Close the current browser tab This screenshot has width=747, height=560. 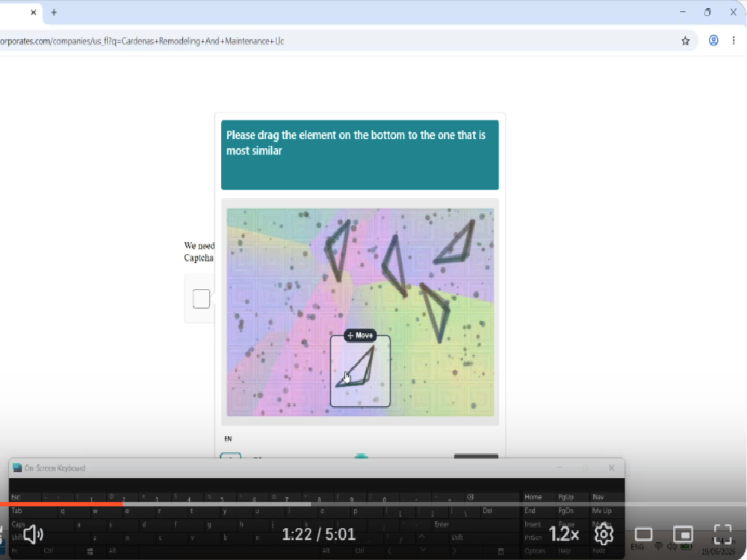(34, 13)
